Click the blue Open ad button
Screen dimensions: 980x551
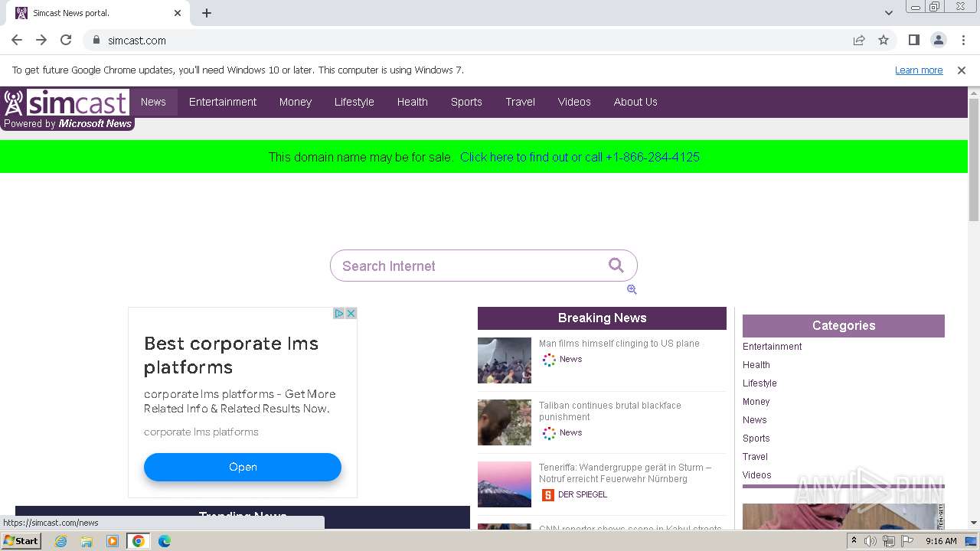click(243, 467)
